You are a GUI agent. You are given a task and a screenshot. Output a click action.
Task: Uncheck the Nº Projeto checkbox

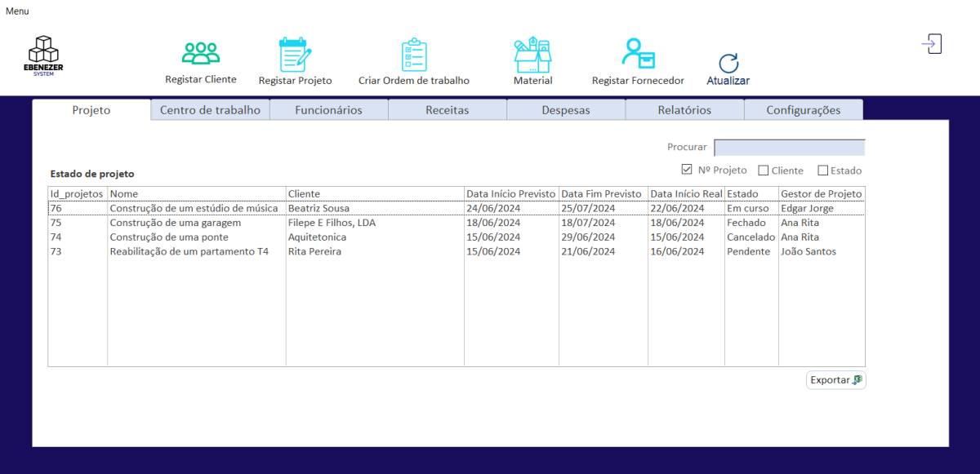pos(687,170)
